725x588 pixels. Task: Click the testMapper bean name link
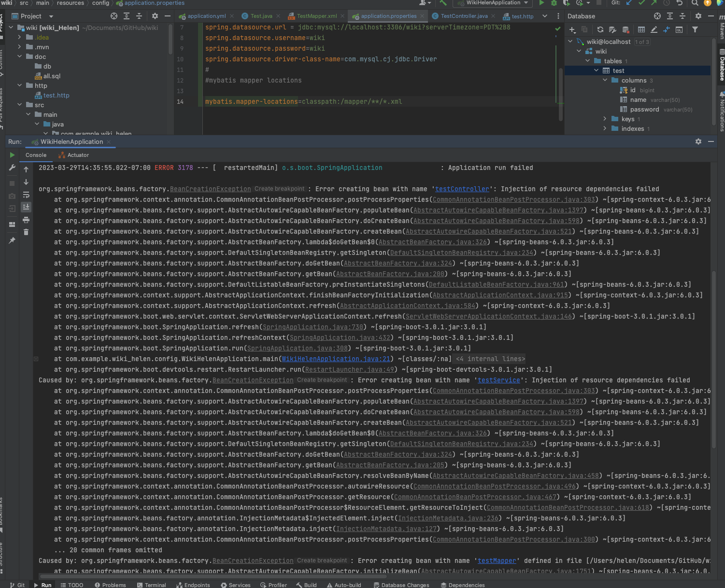(x=497, y=560)
